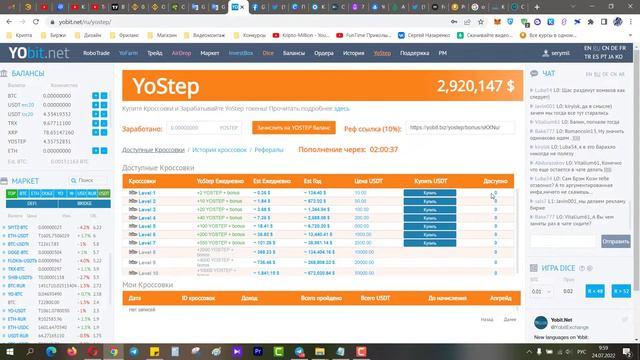Reload the yobit.net page

pos(36,22)
